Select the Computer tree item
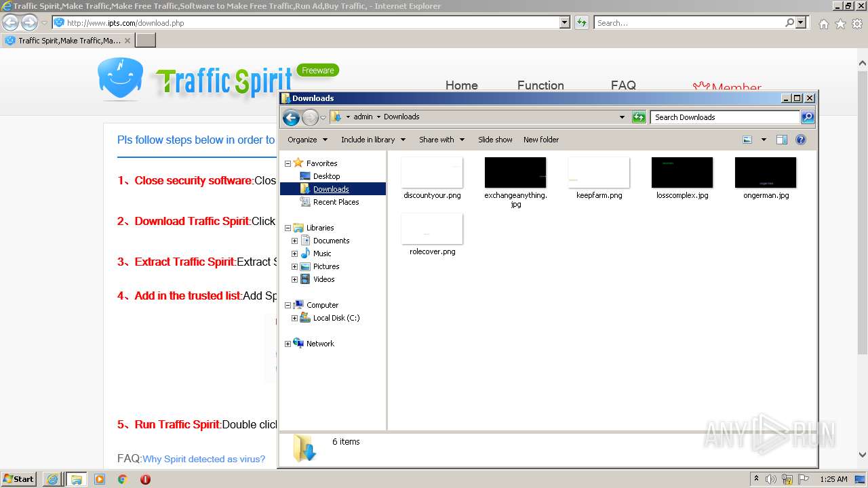The width and height of the screenshot is (868, 488). 322,305
